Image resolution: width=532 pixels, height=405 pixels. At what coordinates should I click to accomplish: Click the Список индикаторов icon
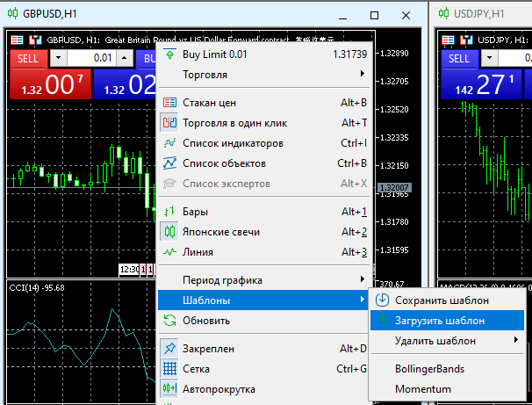pyautogui.click(x=170, y=143)
